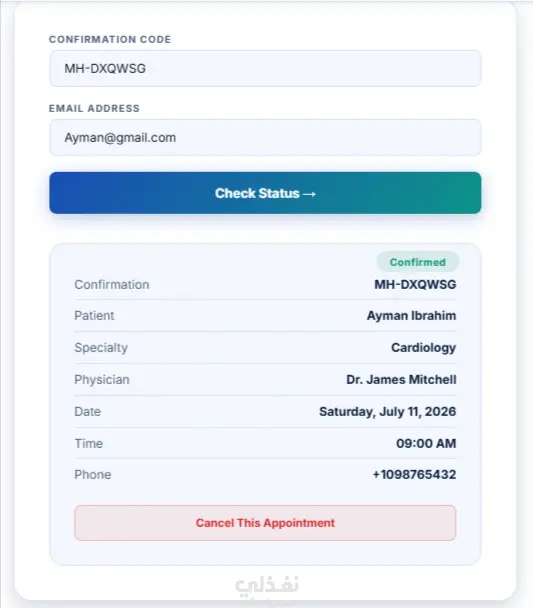
Task: Click the Patient row label
Action: [x=94, y=316]
